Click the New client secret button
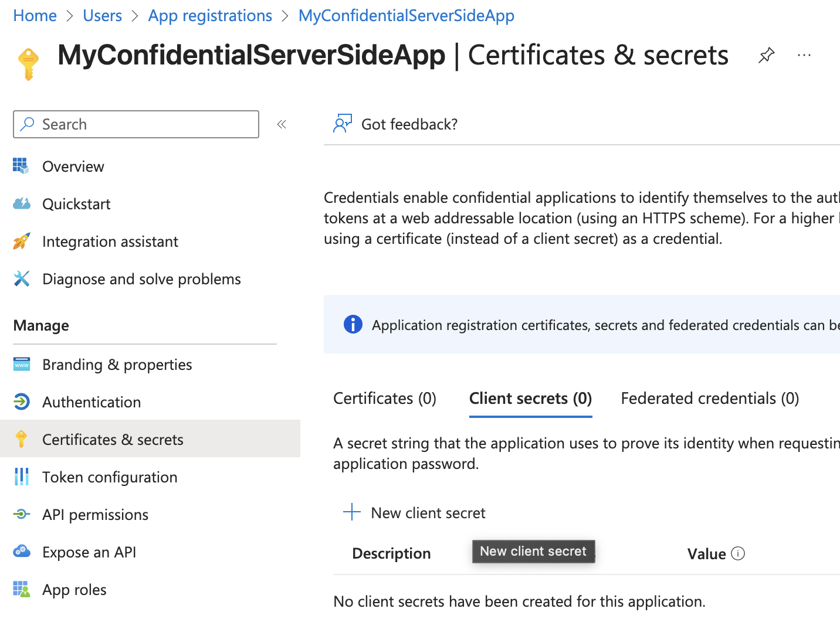This screenshot has height=619, width=840. point(428,513)
